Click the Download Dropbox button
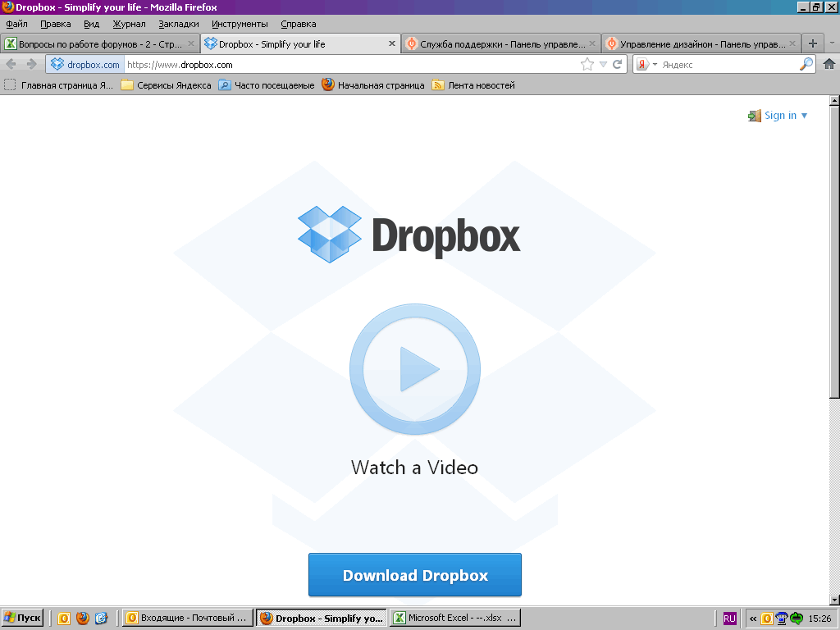The height and width of the screenshot is (630, 840). (414, 575)
